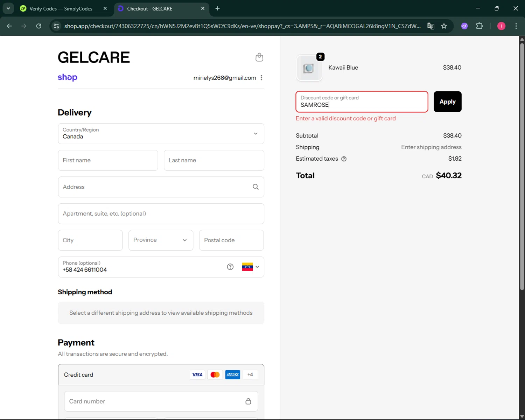This screenshot has height=420, width=525.
Task: Click the Visa card logo
Action: 197,374
